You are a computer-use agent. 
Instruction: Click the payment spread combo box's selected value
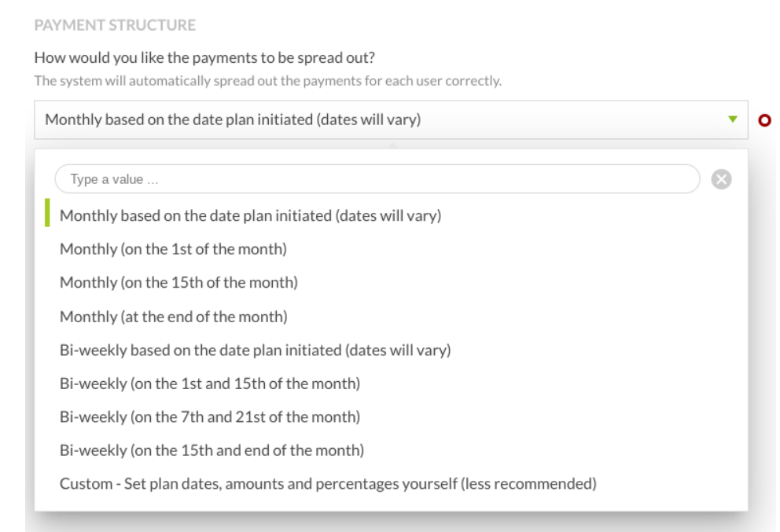[x=233, y=120]
